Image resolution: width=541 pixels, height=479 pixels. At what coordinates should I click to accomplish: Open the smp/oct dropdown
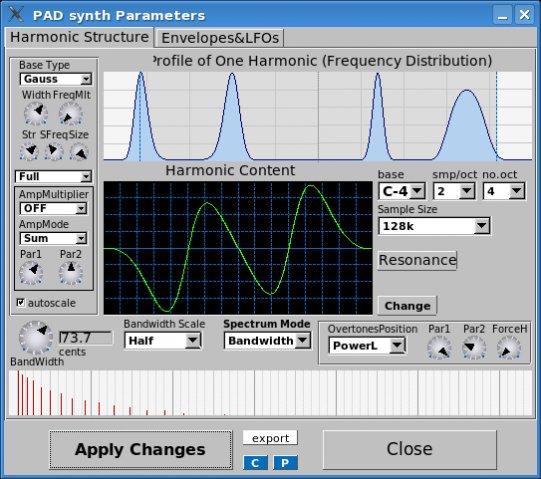tap(454, 191)
